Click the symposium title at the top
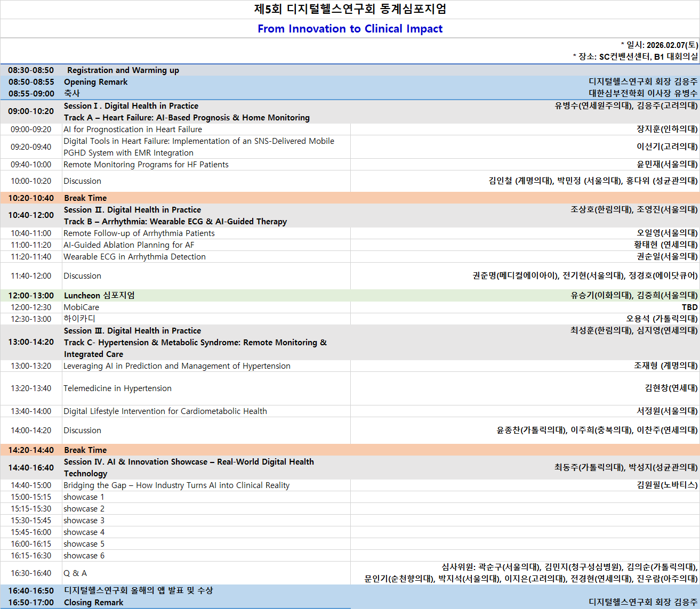The width and height of the screenshot is (700, 609). pyautogui.click(x=350, y=9)
